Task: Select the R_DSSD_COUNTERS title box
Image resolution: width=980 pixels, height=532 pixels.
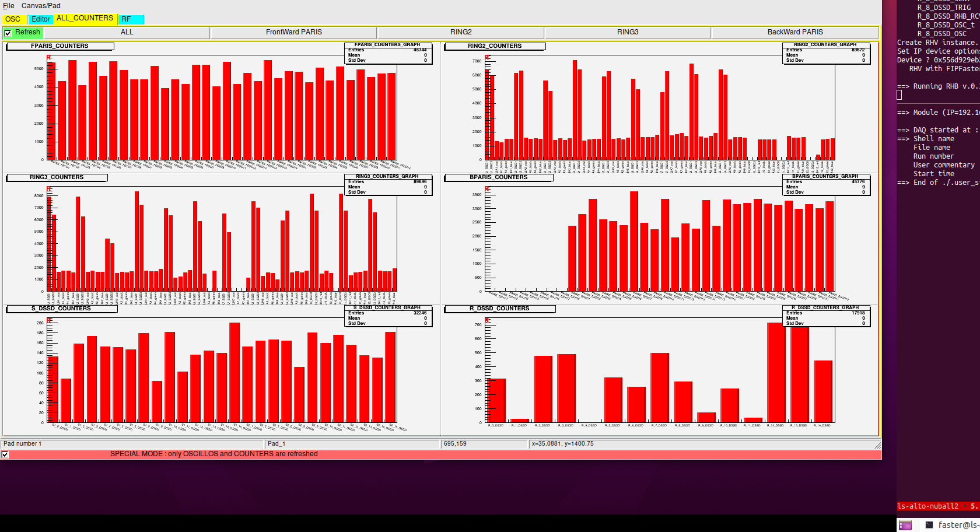Action: (x=499, y=309)
